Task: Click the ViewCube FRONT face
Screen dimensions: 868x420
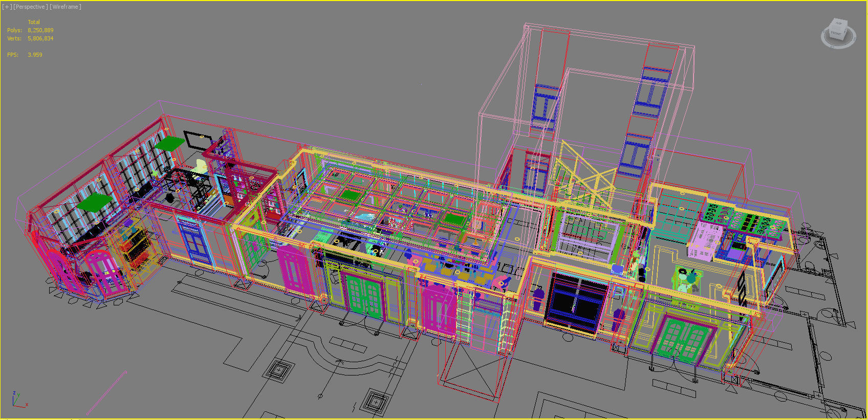Action: 836,34
